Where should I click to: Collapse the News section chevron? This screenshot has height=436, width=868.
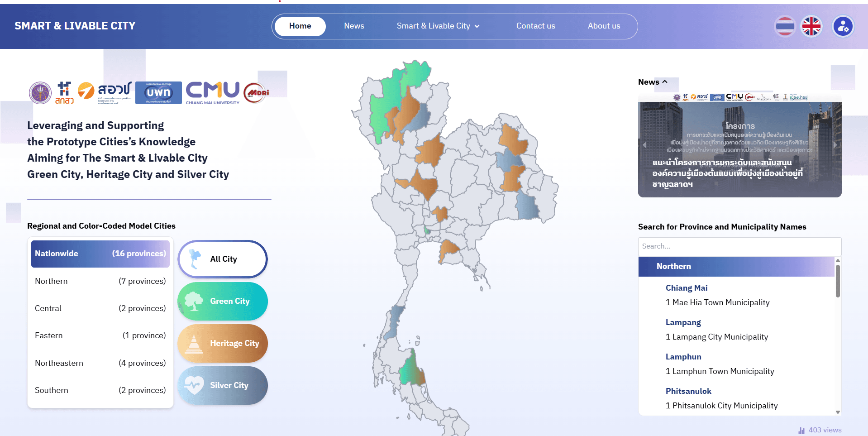click(665, 82)
